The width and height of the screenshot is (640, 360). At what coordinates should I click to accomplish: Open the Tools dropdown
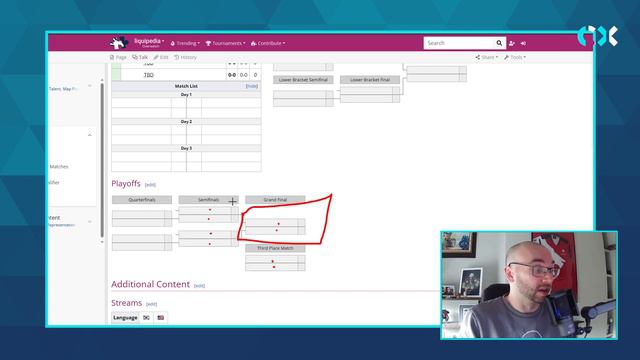(x=515, y=57)
